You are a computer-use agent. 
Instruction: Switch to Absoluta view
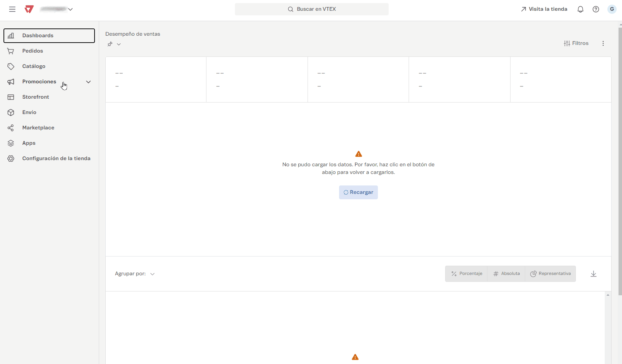click(506, 274)
